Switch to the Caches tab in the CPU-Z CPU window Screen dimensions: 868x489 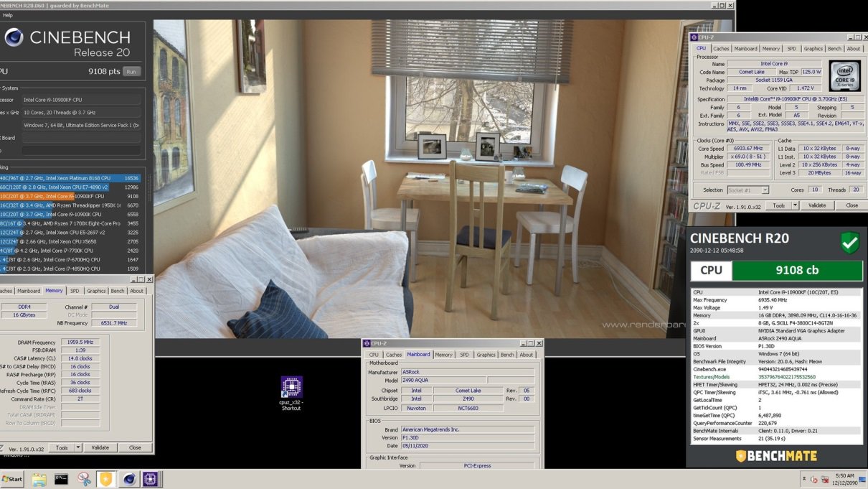point(721,49)
